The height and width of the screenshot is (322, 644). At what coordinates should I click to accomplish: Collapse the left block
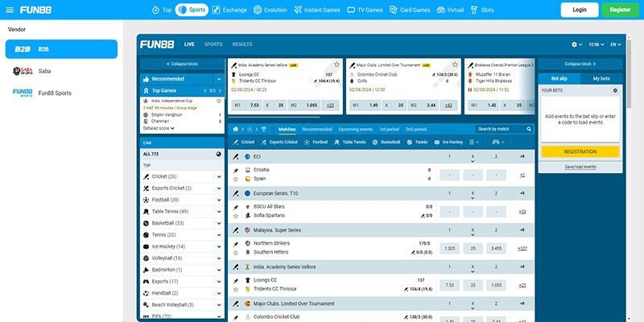[x=182, y=64]
